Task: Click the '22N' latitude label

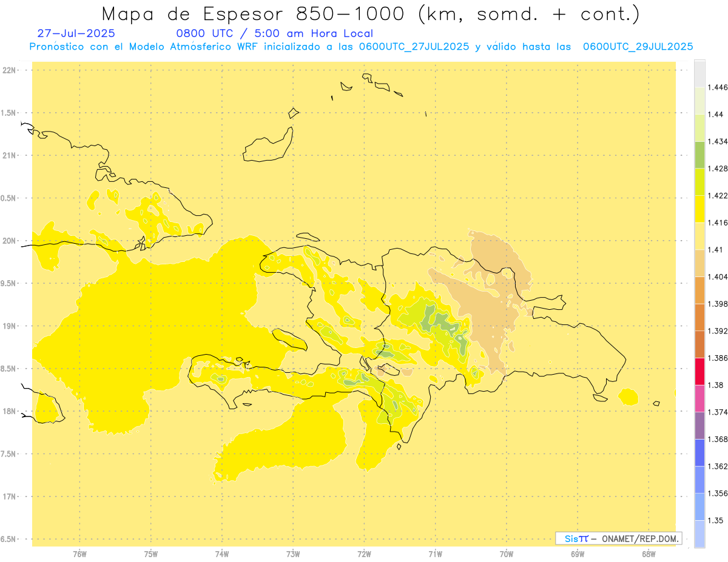Action: click(10, 70)
